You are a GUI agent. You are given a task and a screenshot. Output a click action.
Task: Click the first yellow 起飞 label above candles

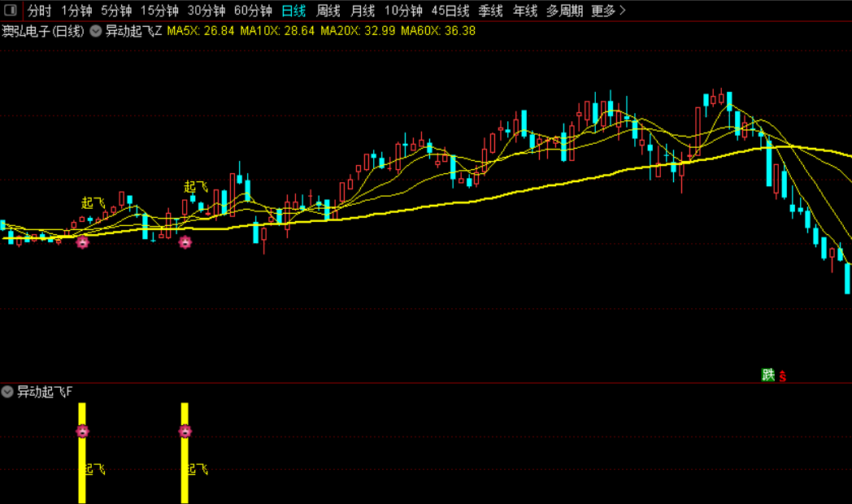pos(93,203)
